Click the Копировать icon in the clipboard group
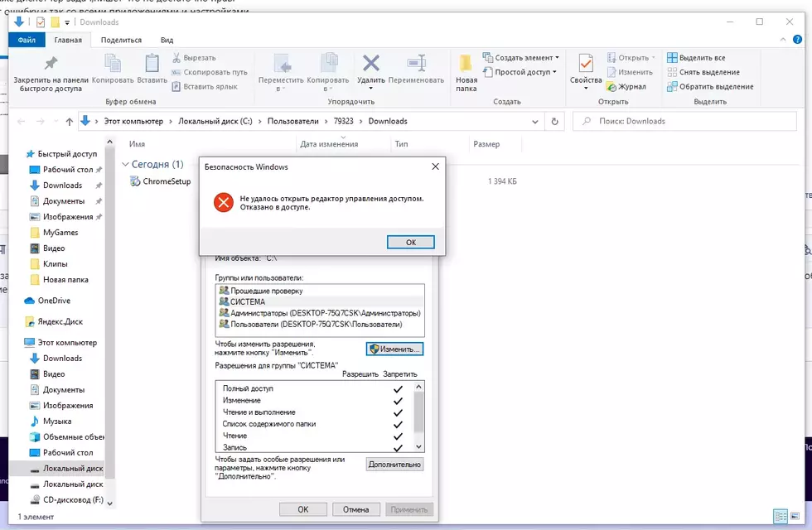This screenshot has height=530, width=812. pos(113,63)
